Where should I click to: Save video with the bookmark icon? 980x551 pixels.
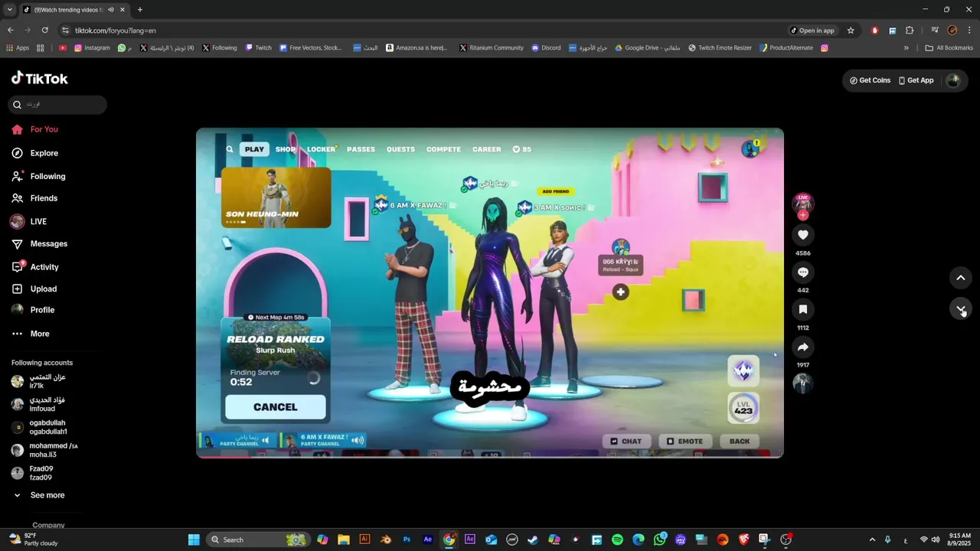tap(802, 310)
